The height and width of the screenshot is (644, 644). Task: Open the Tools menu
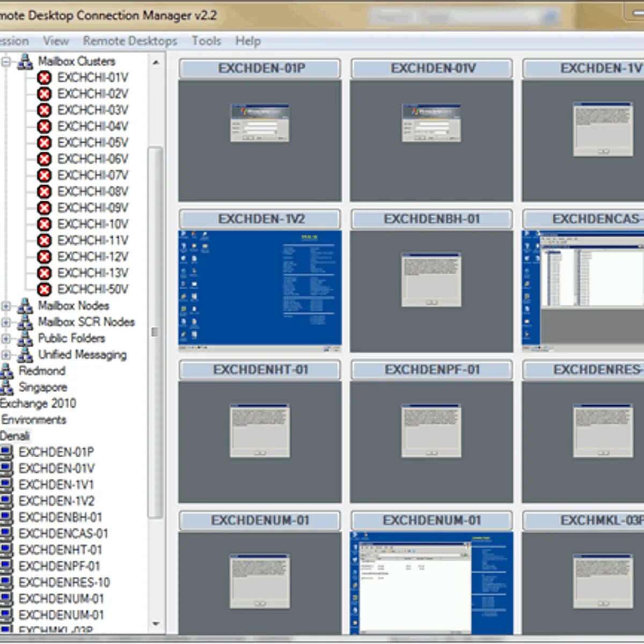206,41
